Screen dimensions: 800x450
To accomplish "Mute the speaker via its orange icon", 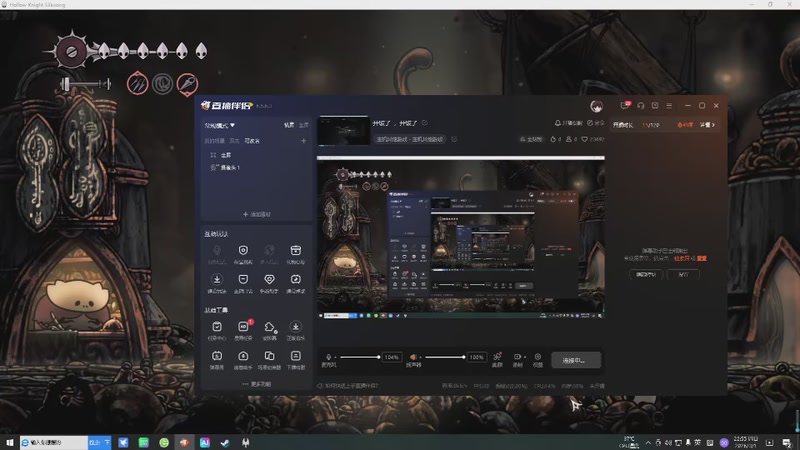I will [x=413, y=357].
